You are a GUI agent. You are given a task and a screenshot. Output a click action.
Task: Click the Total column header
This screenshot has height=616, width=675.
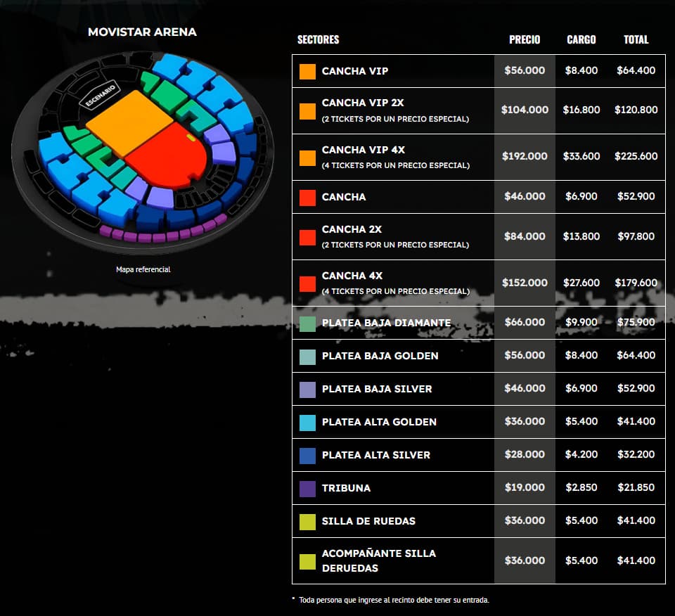point(636,40)
